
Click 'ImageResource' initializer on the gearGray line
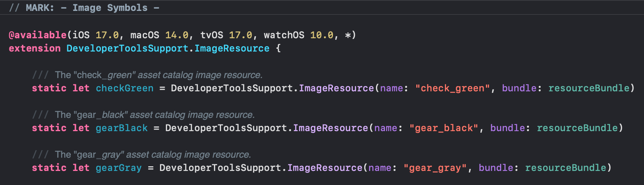pos(325,168)
